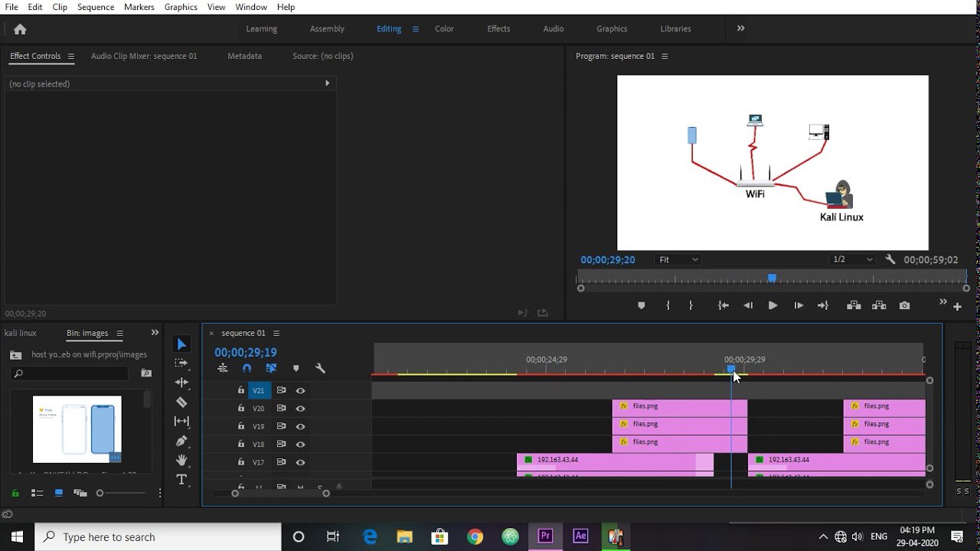Select the Hand tool
980x551 pixels.
tap(181, 460)
